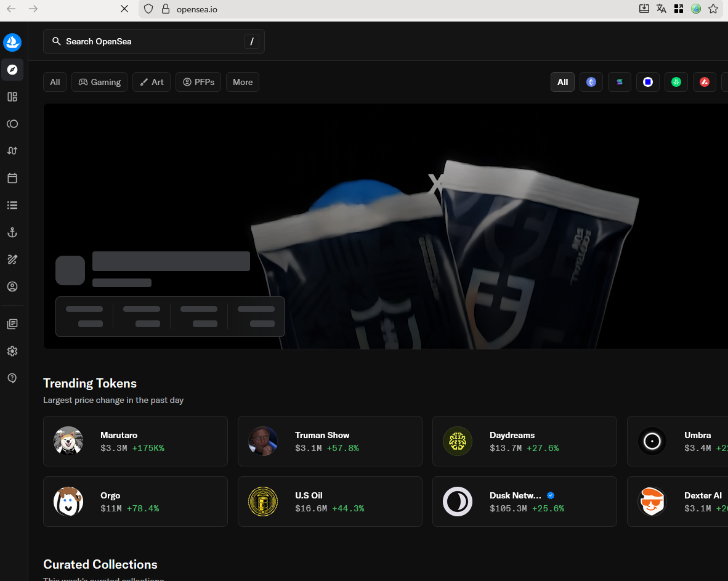Filter by green chain icon

(x=676, y=82)
